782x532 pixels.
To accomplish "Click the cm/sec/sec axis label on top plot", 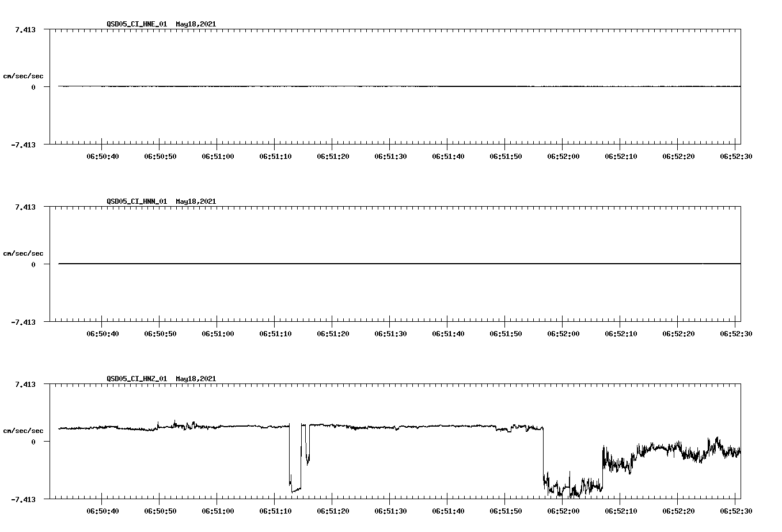I will 24,75.
